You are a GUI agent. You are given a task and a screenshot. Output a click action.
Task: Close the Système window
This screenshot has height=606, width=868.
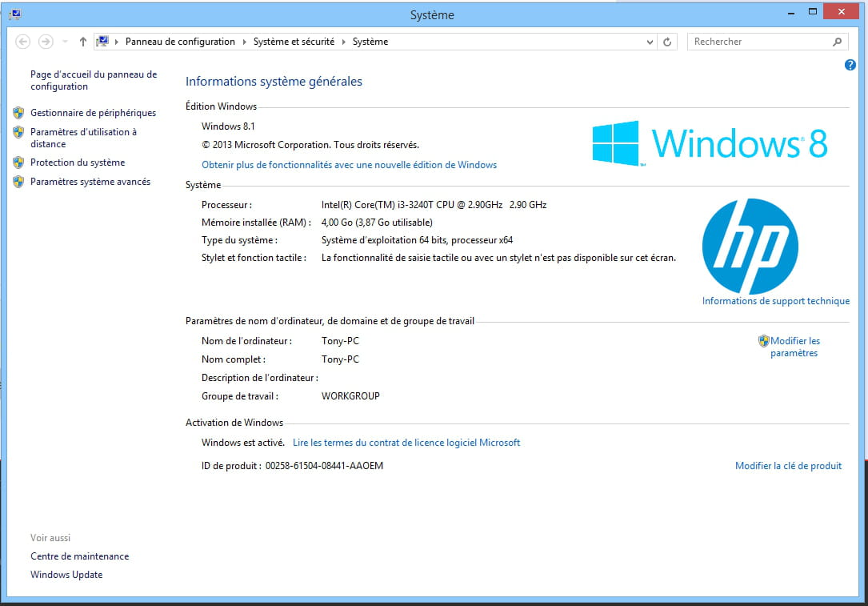point(842,12)
